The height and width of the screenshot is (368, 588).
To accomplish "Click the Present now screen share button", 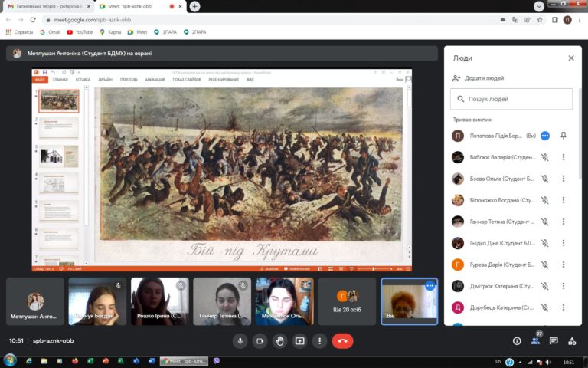I will (x=299, y=341).
